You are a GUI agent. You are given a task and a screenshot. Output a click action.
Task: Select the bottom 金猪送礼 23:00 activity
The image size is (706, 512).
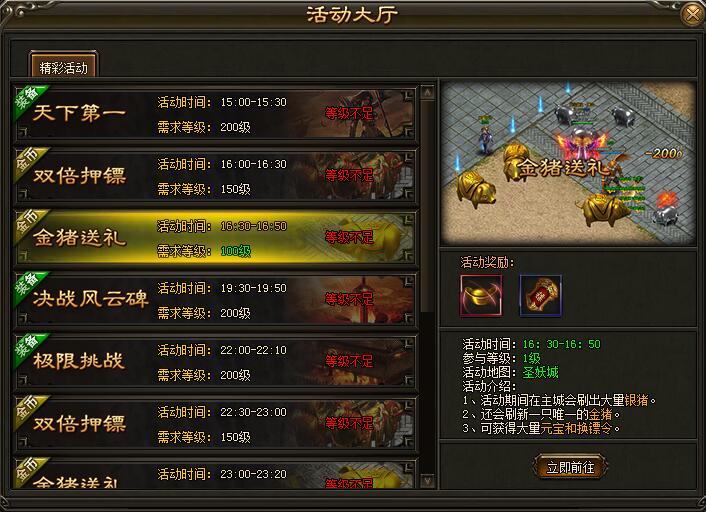pyautogui.click(x=215, y=473)
